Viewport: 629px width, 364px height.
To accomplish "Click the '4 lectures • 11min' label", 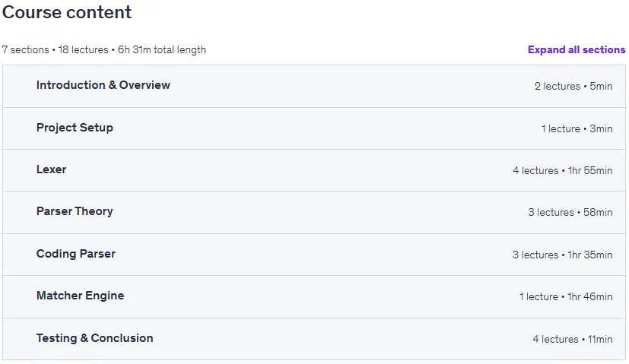I will 573,339.
